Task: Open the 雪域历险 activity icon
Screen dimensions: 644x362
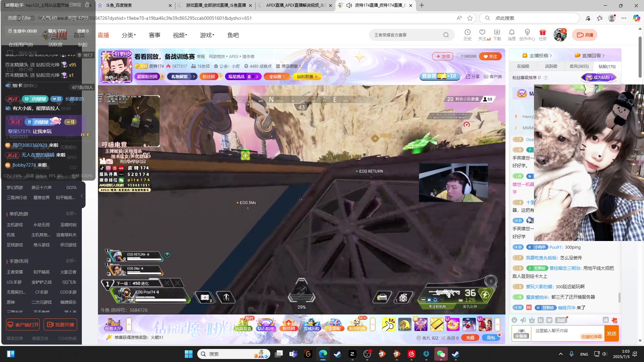Action: [x=312, y=324]
